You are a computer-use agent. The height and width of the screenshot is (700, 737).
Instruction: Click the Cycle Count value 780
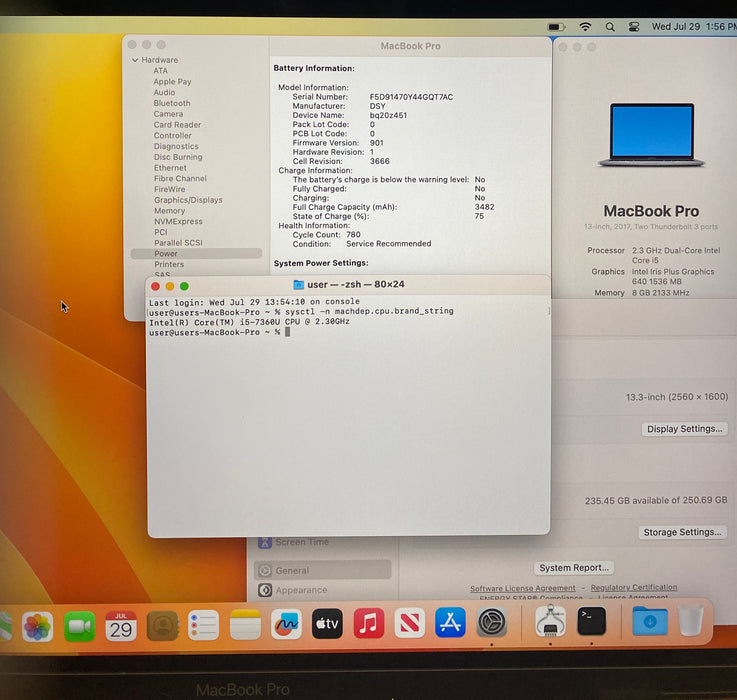[x=353, y=235]
